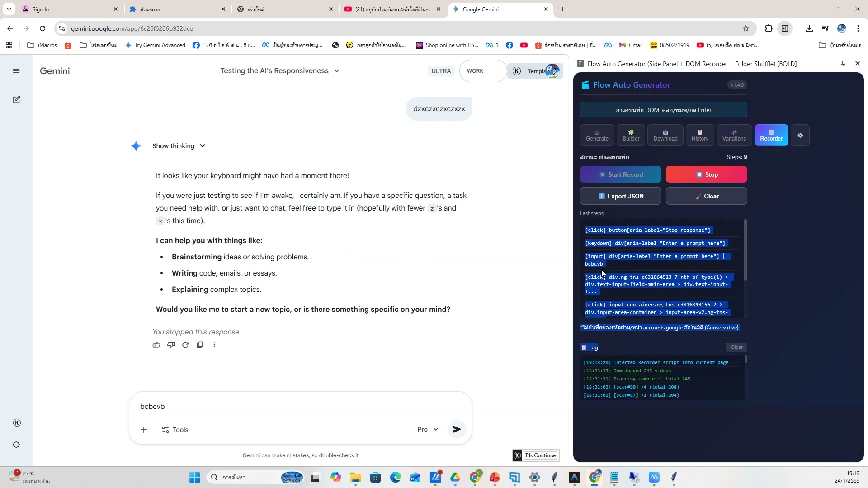
Task: Open the conversation title dropdown
Action: (x=336, y=71)
